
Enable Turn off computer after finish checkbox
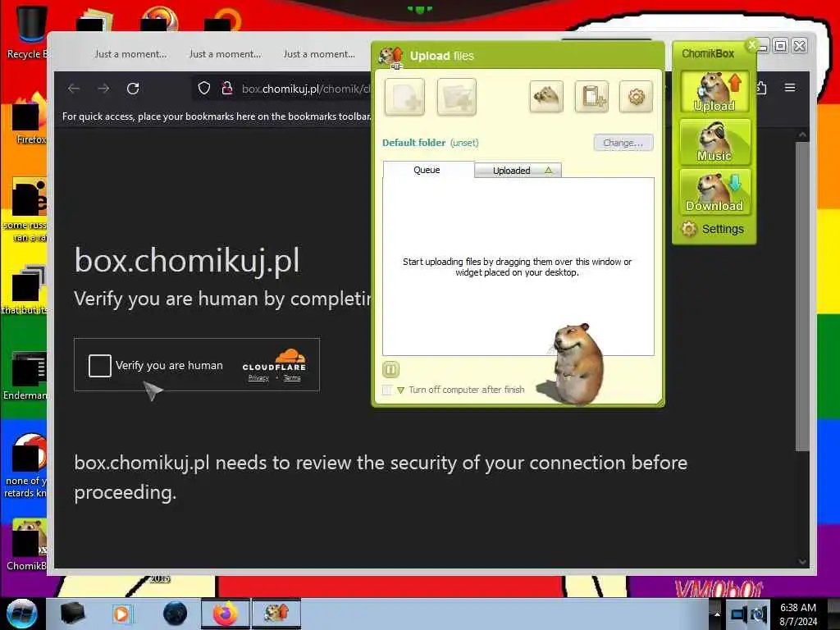[x=387, y=390]
